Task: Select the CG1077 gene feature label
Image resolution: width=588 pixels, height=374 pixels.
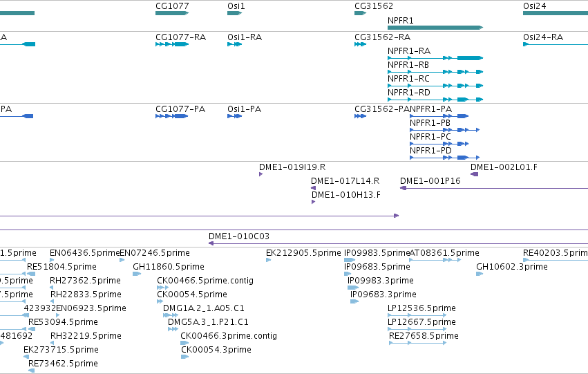Action: click(x=172, y=6)
